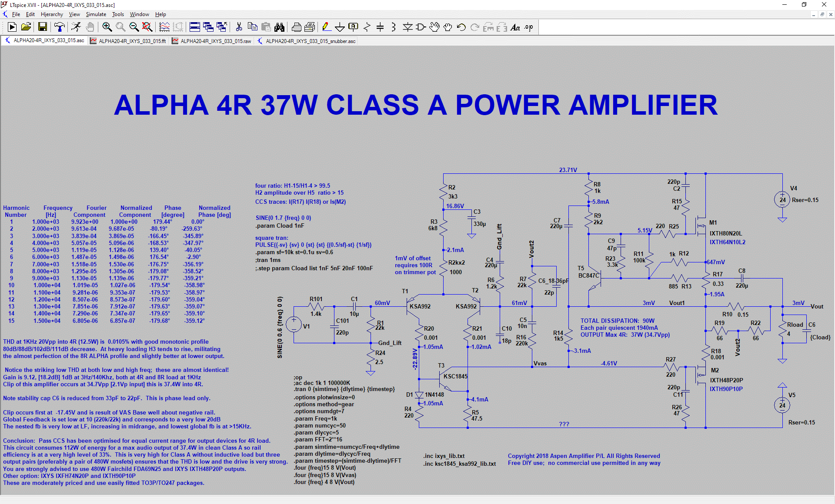Click the 'IXTH80N20L' MOSFET M1 label
The height and width of the screenshot is (504, 835).
[x=726, y=233]
